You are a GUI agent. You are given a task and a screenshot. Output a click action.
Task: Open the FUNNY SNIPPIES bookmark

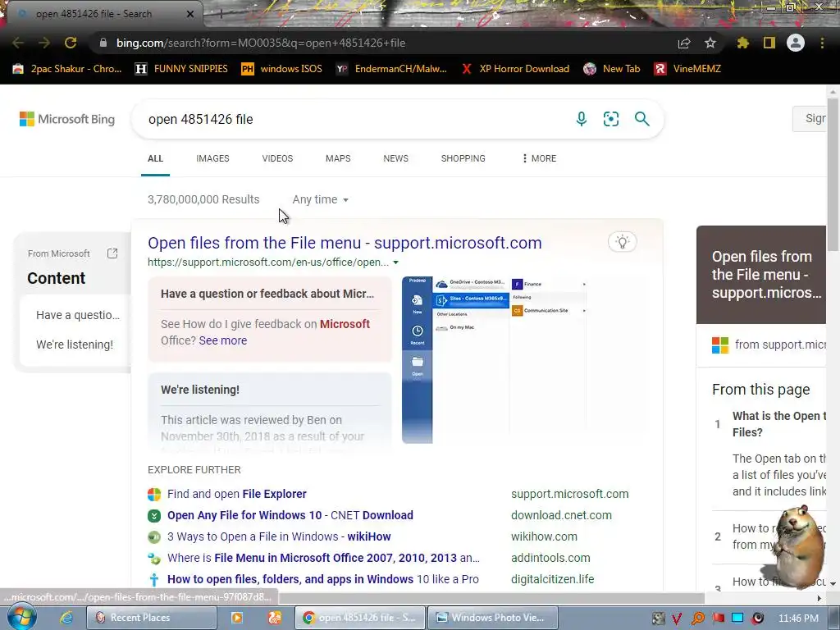pyautogui.click(x=181, y=69)
